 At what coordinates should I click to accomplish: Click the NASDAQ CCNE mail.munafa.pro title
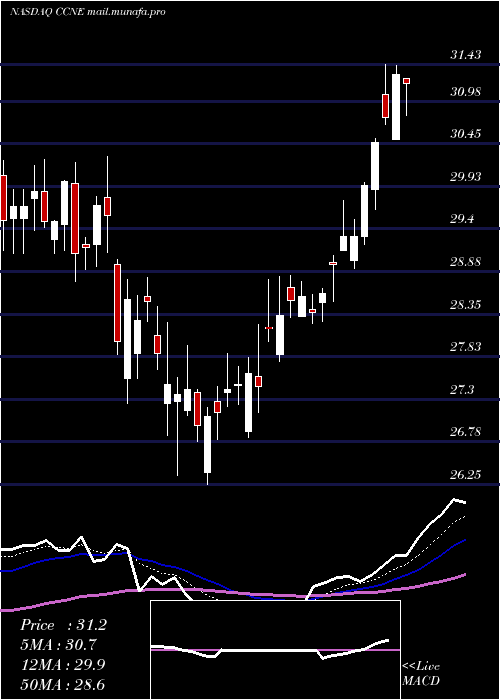pos(88,12)
